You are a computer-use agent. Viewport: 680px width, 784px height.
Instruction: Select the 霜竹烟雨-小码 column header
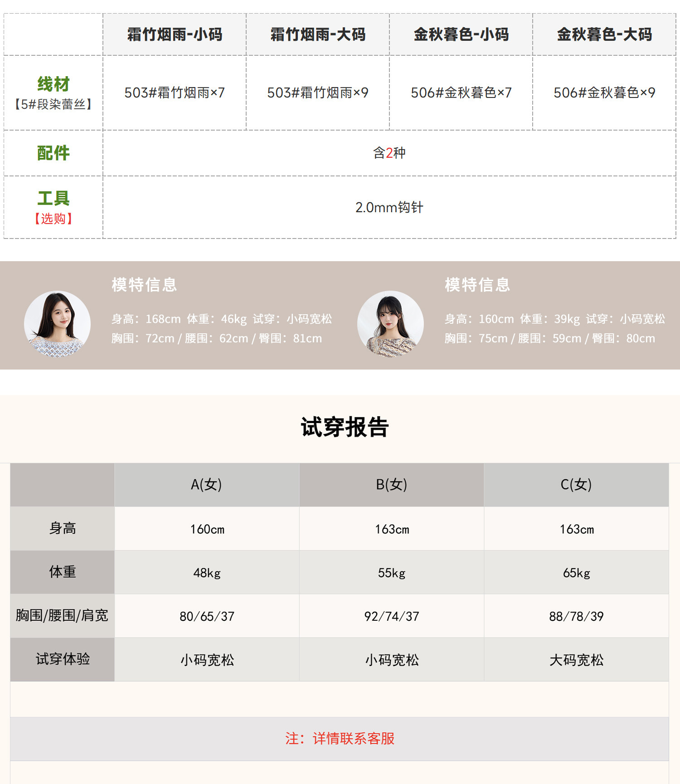coord(175,34)
